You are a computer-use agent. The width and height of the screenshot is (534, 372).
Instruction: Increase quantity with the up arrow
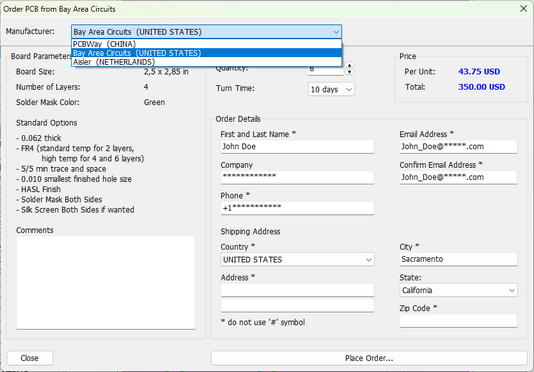(x=349, y=65)
